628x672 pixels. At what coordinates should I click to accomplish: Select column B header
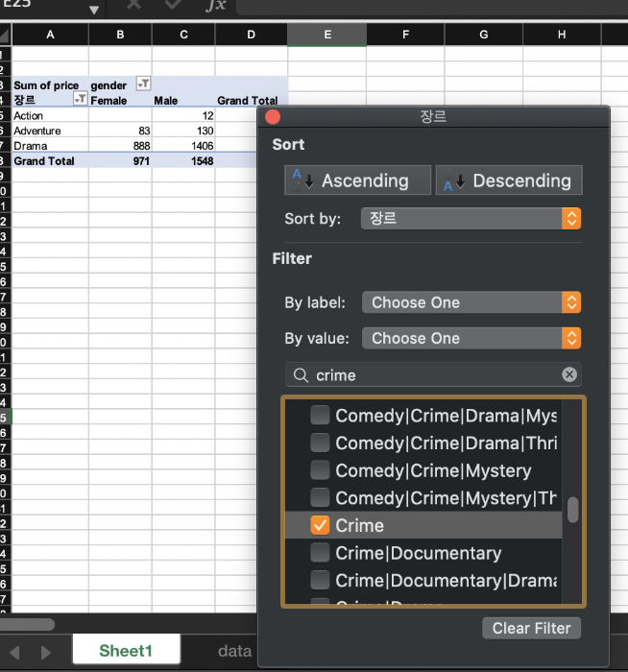(120, 35)
